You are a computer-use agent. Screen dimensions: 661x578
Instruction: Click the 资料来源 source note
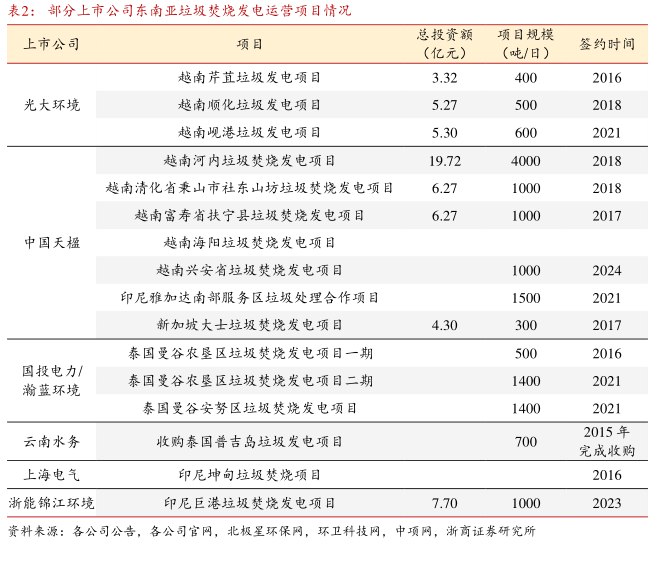point(272,531)
